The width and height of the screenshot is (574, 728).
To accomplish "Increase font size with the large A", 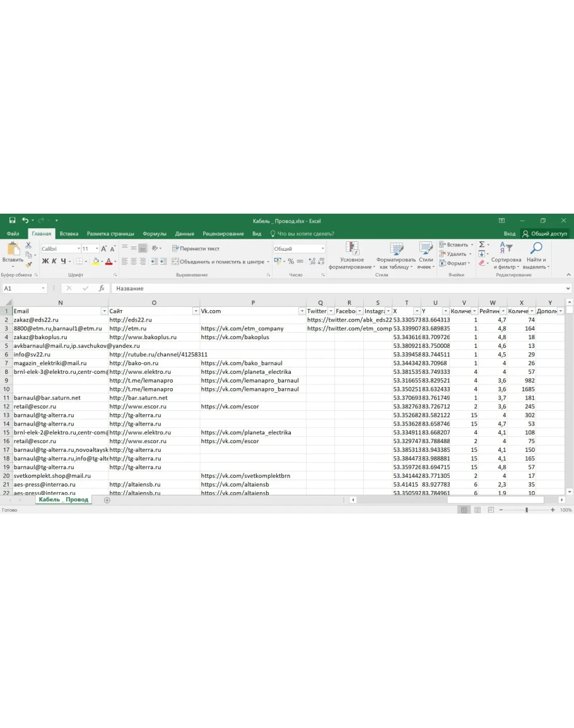I will (103, 249).
